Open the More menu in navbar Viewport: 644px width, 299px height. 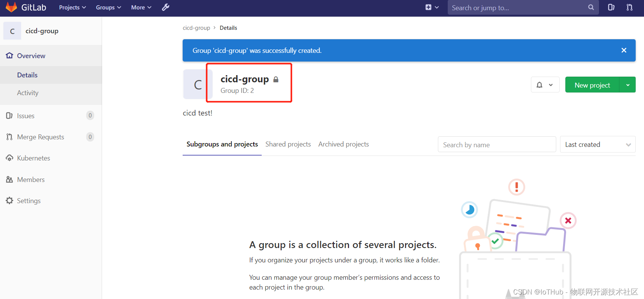[x=141, y=7]
